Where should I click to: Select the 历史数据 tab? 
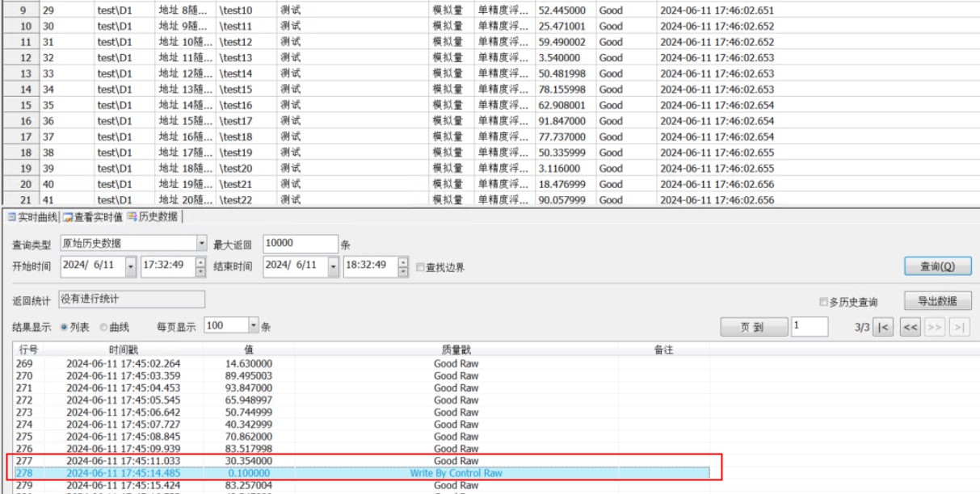(154, 217)
